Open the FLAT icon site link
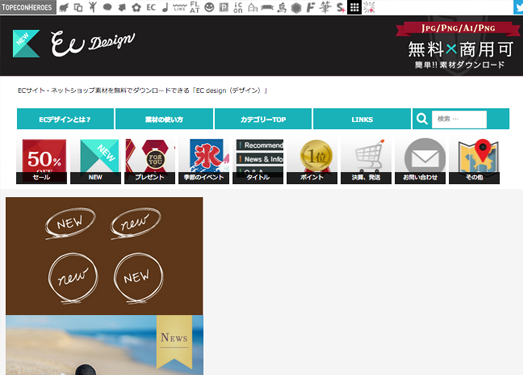Image resolution: width=523 pixels, height=375 pixels. pos(194,7)
